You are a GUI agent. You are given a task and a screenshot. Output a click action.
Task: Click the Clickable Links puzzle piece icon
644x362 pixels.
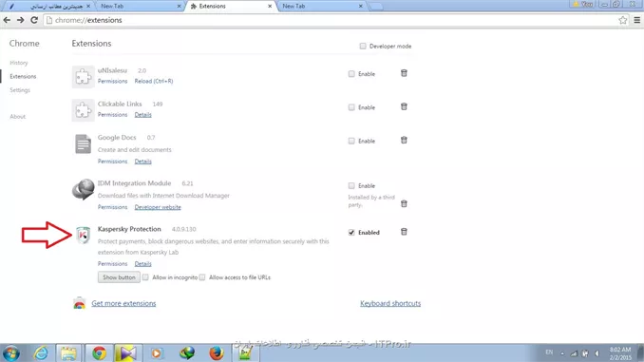pyautogui.click(x=83, y=110)
